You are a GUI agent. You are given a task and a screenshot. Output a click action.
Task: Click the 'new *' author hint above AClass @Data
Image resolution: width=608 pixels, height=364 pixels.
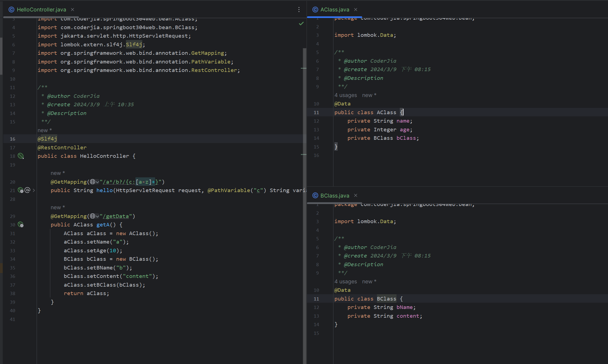(x=369, y=95)
